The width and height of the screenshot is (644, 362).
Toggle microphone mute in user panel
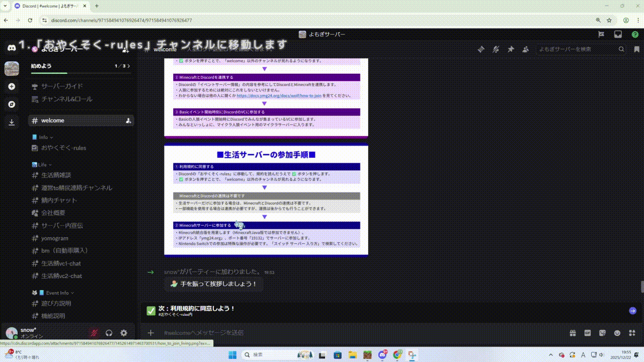(94, 333)
